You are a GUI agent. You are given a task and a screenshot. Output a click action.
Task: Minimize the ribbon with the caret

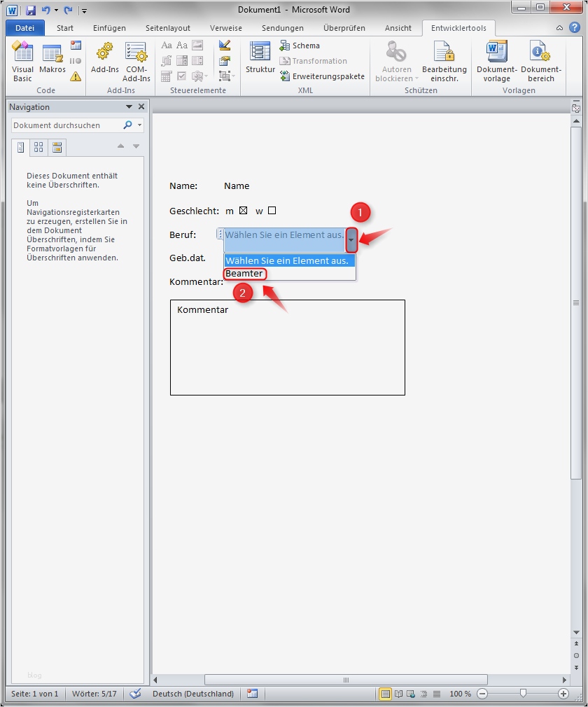(559, 28)
